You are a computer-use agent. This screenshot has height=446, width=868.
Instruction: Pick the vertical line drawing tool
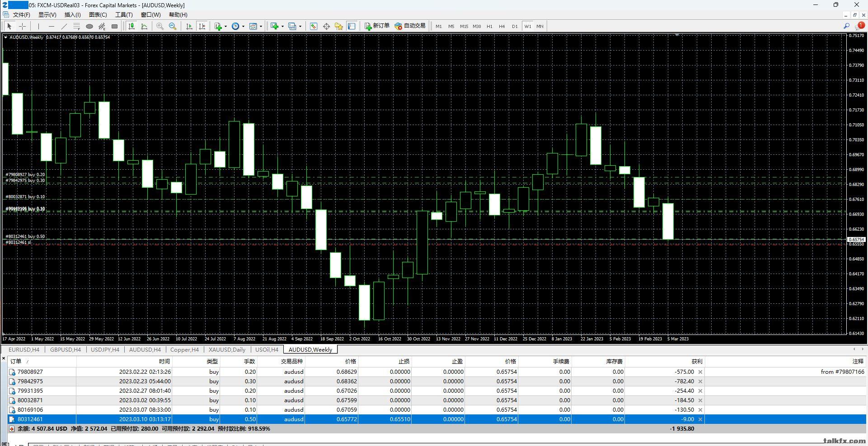coord(39,26)
